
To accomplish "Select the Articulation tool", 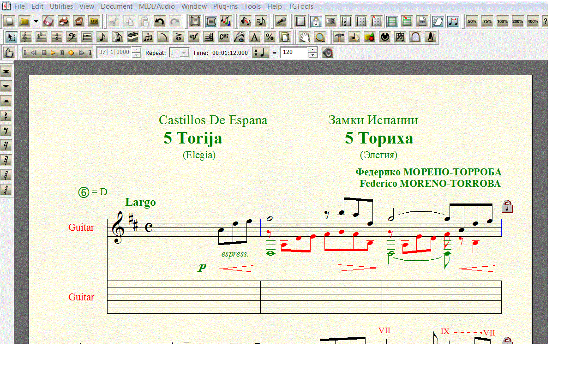I will click(x=178, y=37).
